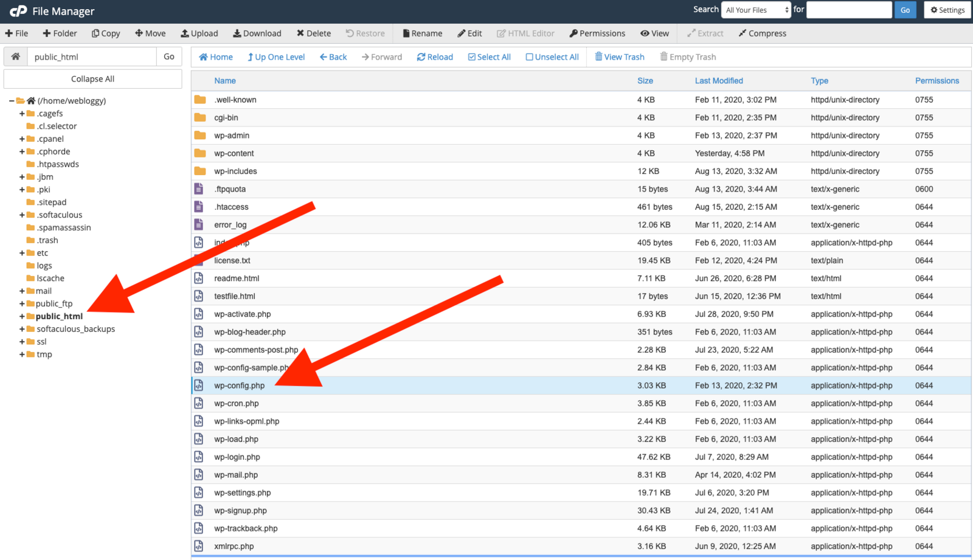Image resolution: width=973 pixels, height=560 pixels.
Task: Focus the search text field
Action: pos(849,10)
